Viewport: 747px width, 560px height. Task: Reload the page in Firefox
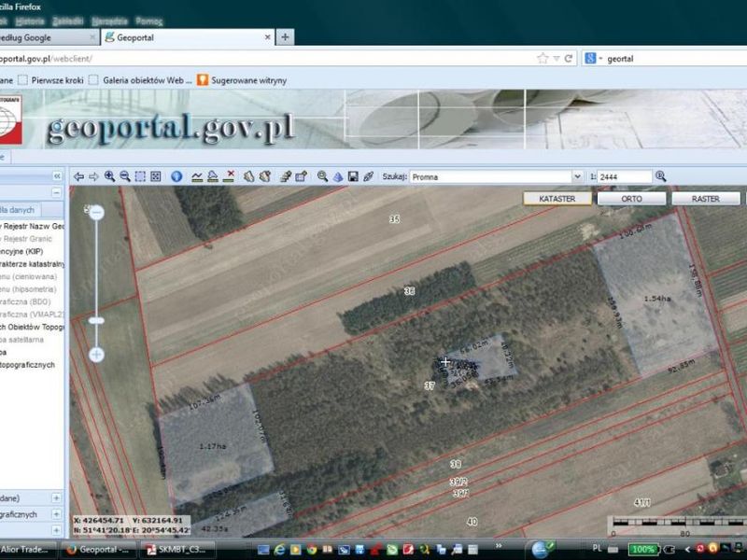(x=569, y=59)
